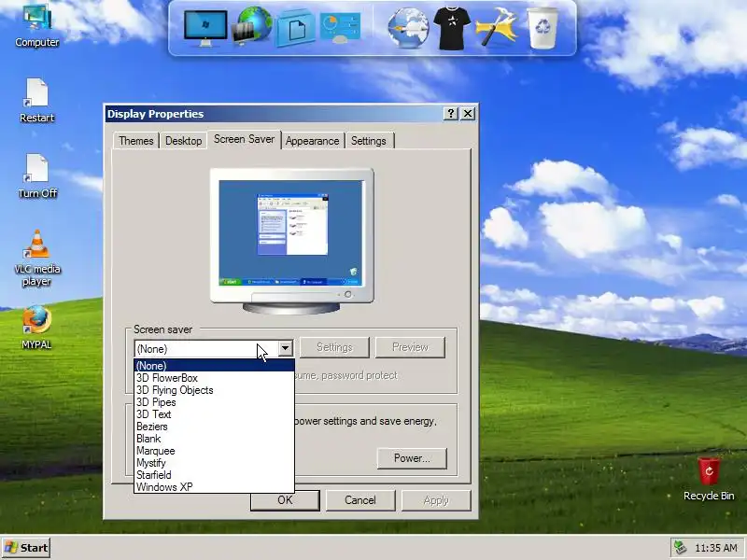Select the Screen Saver tab
Screen dimensions: 747x560
(x=244, y=139)
